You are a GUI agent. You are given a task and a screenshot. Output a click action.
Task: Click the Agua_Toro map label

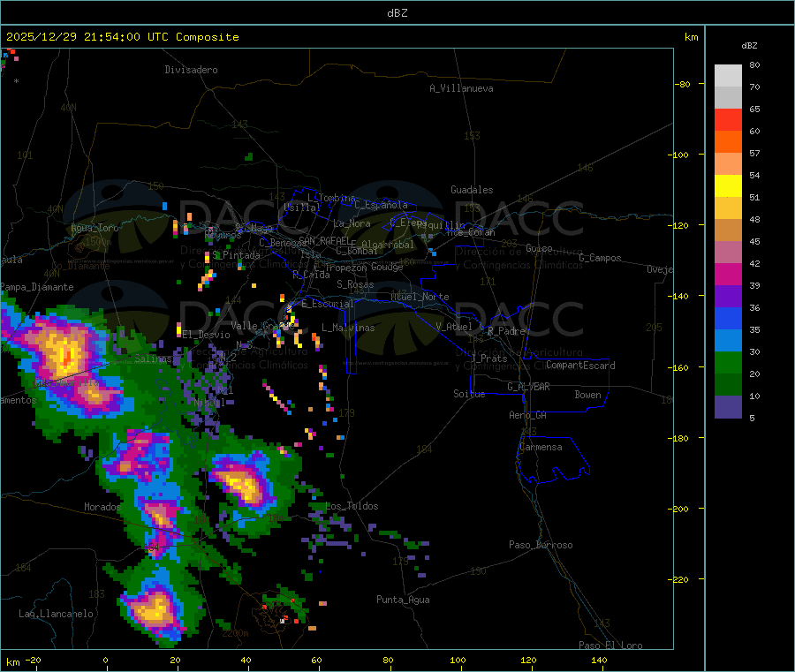pyautogui.click(x=95, y=228)
